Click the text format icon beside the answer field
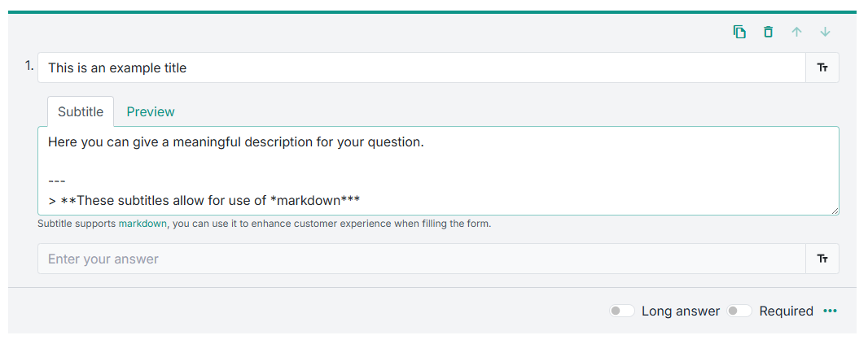 click(822, 259)
